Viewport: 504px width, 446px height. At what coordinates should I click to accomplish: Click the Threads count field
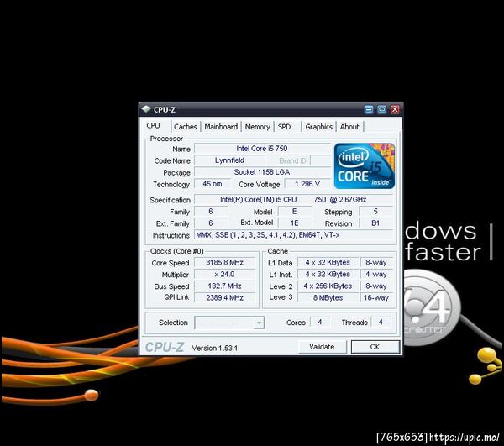click(x=381, y=322)
